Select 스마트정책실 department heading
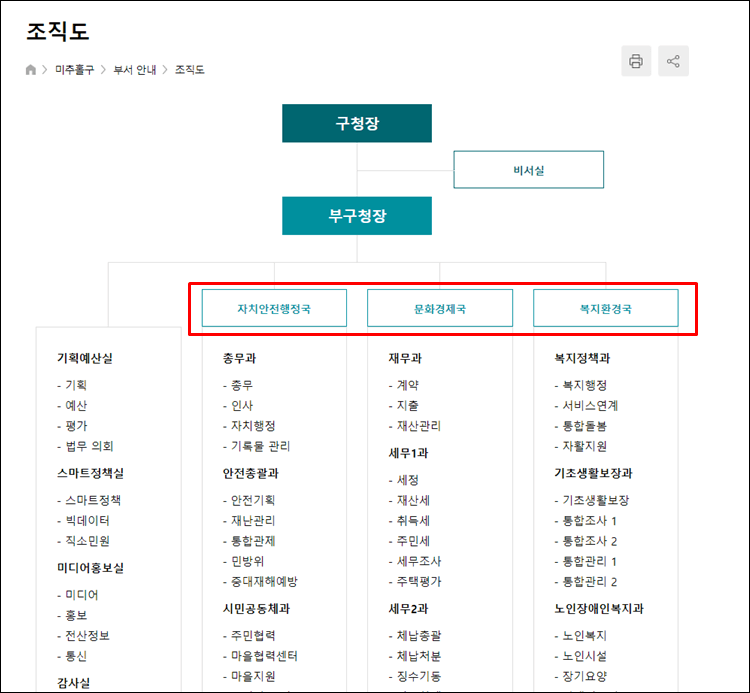 tap(90, 473)
